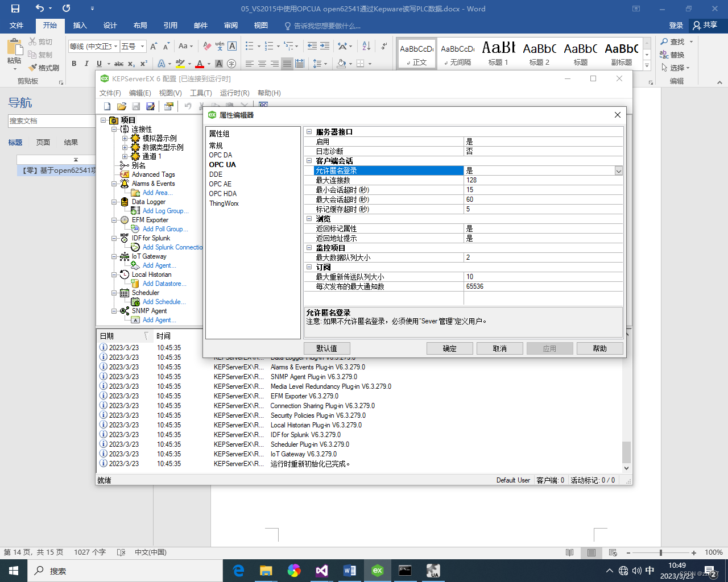This screenshot has width=728, height=582.
Task: Select ThingWorx in the property group list
Action: pos(224,203)
